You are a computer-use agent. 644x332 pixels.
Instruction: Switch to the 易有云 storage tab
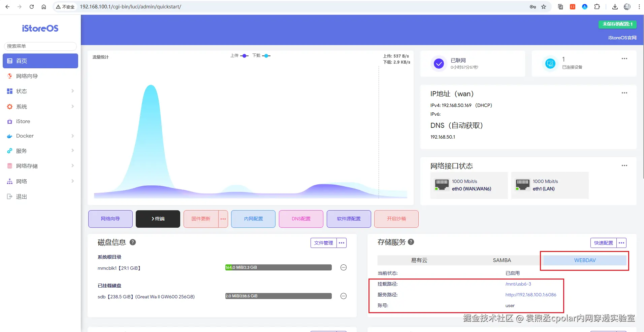(419, 260)
